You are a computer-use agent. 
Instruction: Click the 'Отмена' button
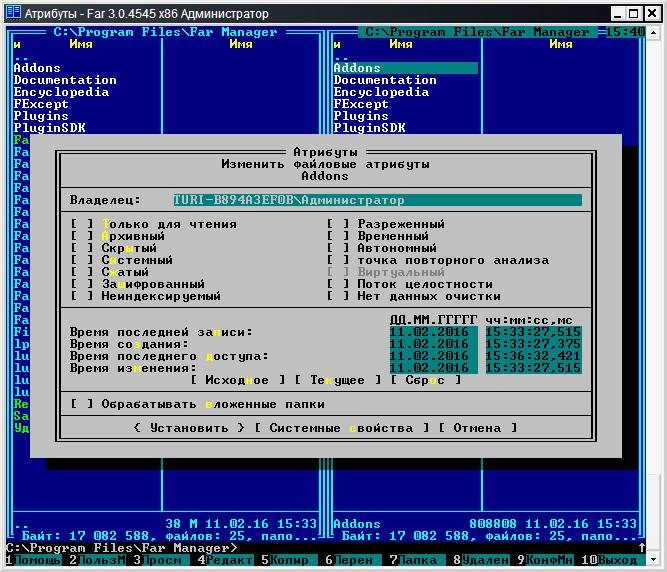click(477, 428)
